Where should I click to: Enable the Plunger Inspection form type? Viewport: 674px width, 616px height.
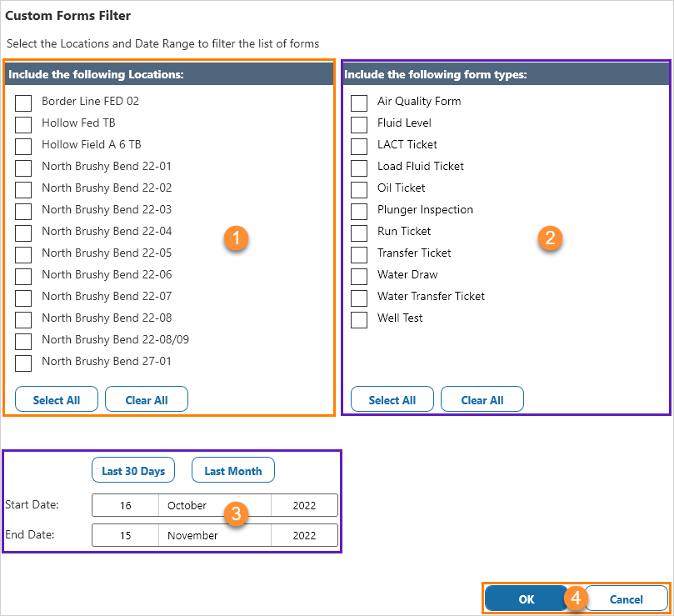coord(359,211)
